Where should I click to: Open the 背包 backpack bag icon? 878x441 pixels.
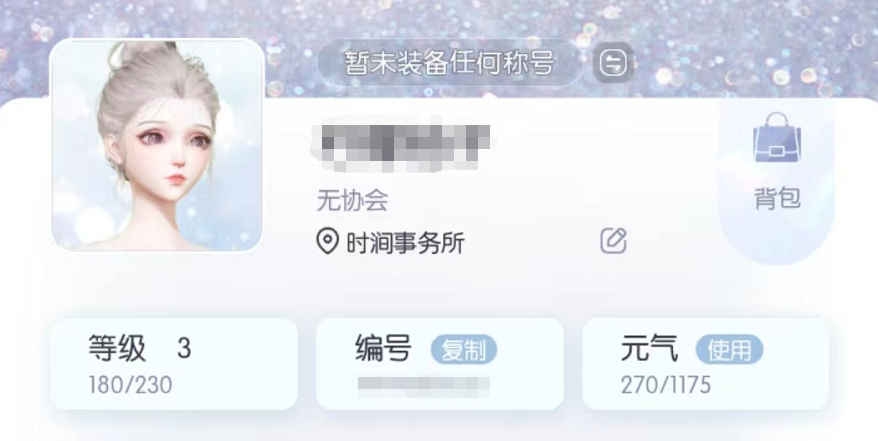click(777, 138)
